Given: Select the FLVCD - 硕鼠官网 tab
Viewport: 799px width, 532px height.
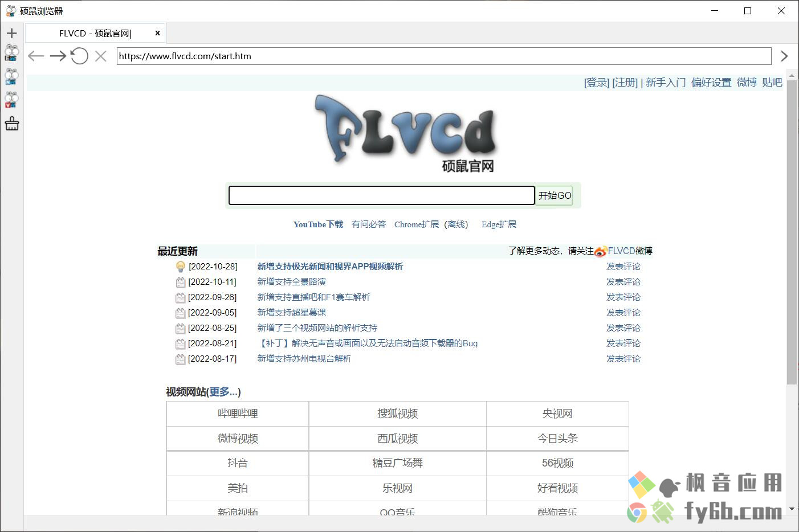Looking at the screenshot, I should (95, 33).
